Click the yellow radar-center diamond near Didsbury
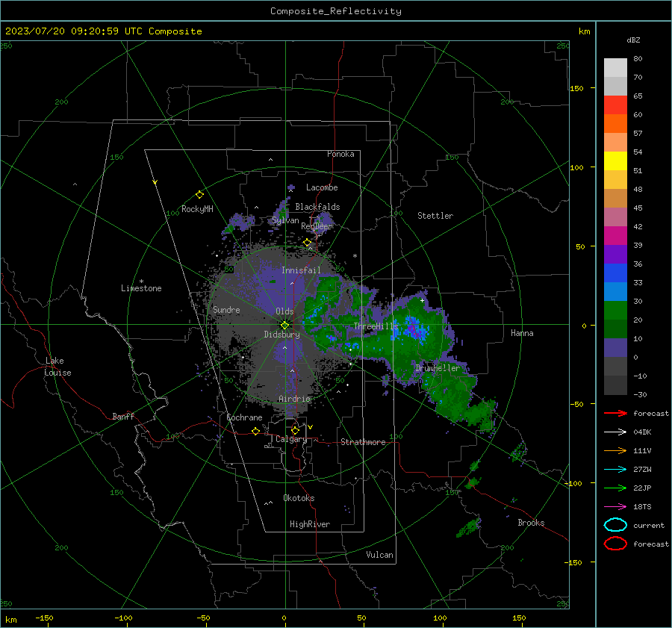The width and height of the screenshot is (672, 628). coord(284,325)
